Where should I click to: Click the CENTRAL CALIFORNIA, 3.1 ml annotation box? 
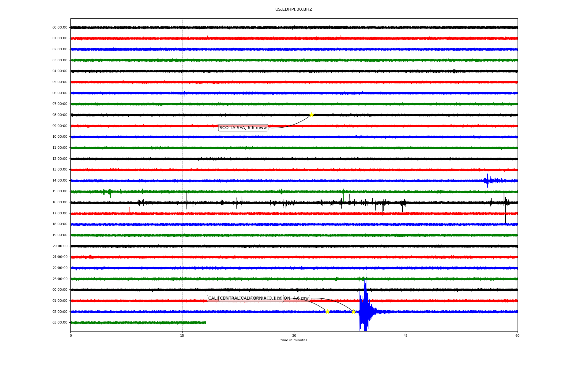[x=251, y=298]
